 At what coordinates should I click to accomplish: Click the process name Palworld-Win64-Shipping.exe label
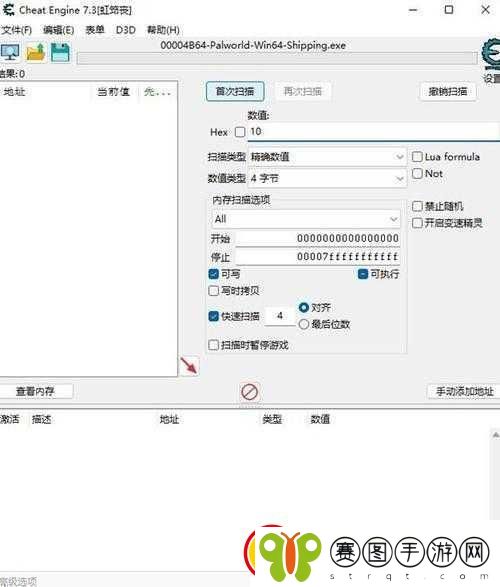tap(253, 45)
